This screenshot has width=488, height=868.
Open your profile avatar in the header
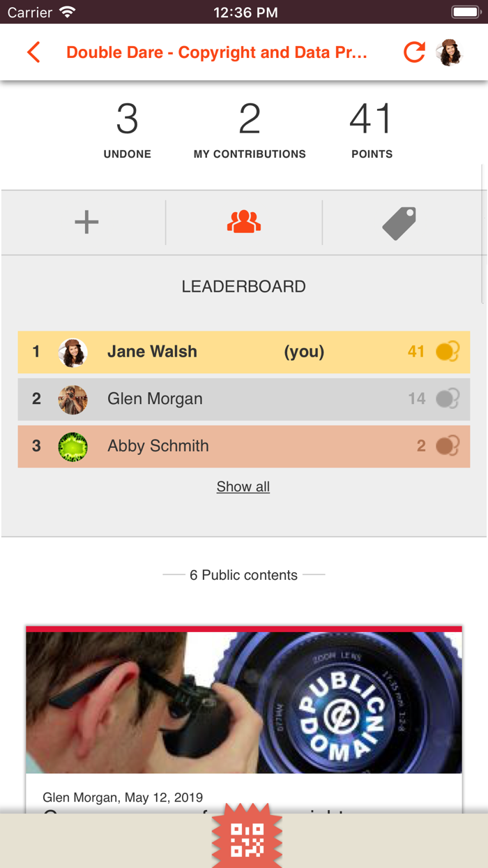pyautogui.click(x=450, y=52)
